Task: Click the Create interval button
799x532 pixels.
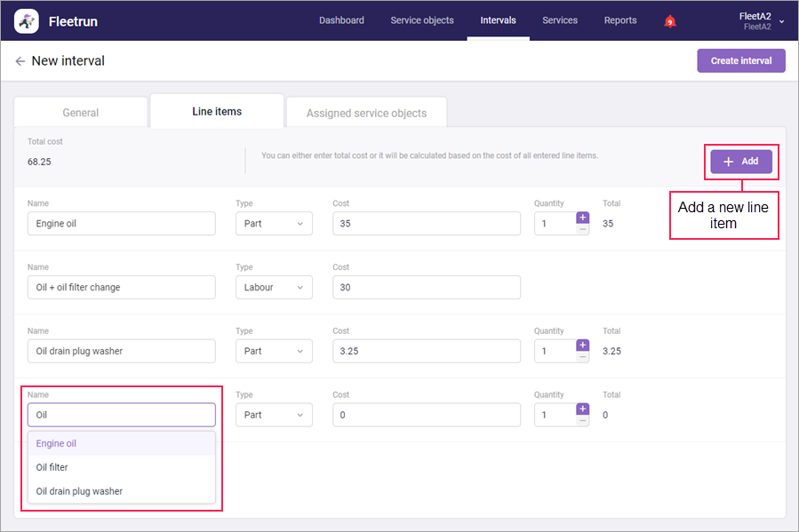Action: (x=740, y=61)
